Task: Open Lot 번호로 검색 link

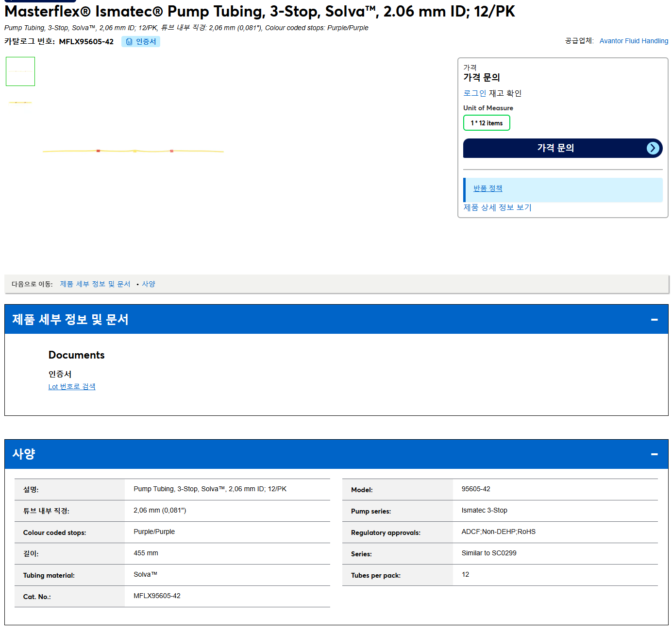Action: point(72,387)
